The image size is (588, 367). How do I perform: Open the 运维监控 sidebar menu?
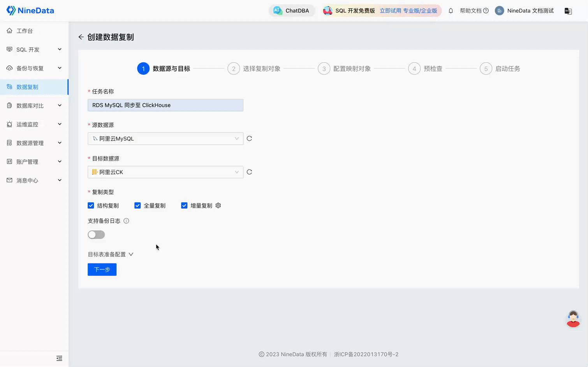pyautogui.click(x=28, y=124)
